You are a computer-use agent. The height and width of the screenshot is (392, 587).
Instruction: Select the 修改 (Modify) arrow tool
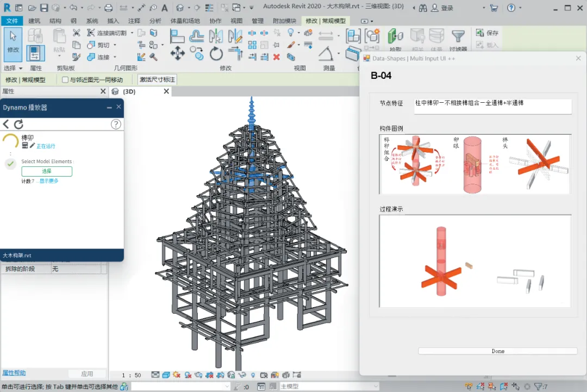(13, 44)
